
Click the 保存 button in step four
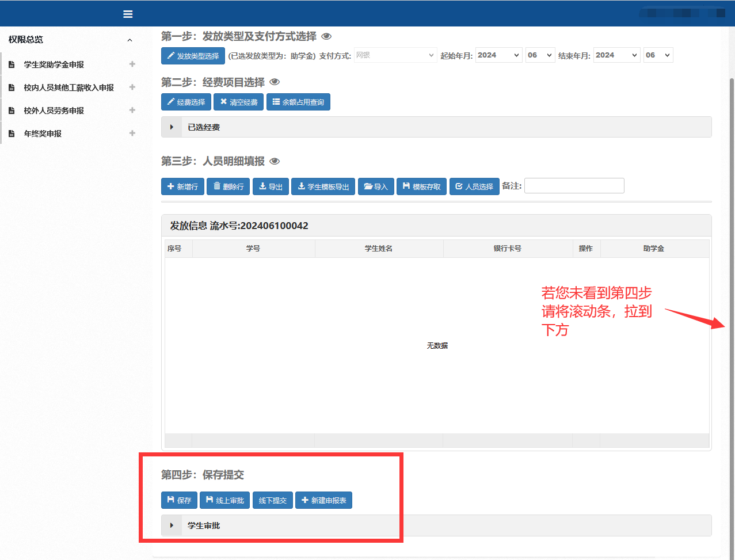click(179, 500)
